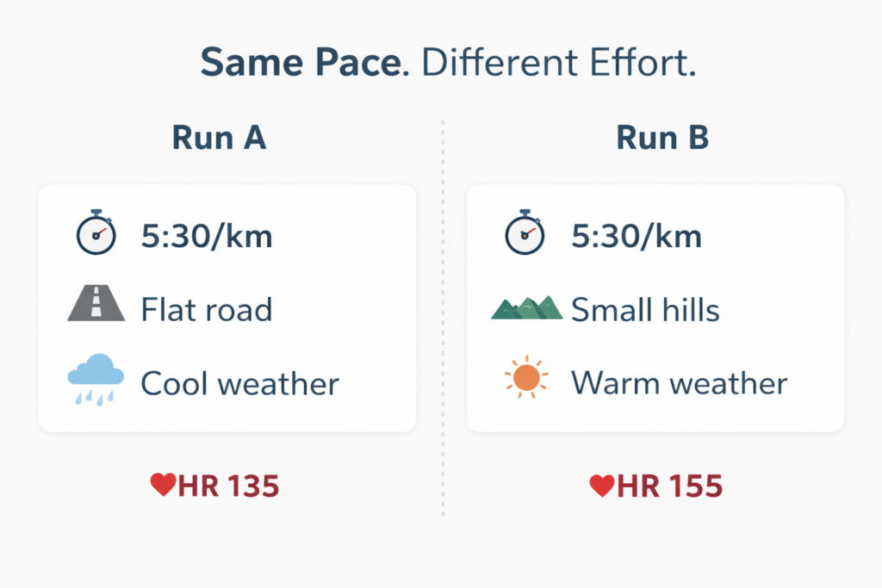Click the green mountains icon
The image size is (882, 588).
(526, 307)
